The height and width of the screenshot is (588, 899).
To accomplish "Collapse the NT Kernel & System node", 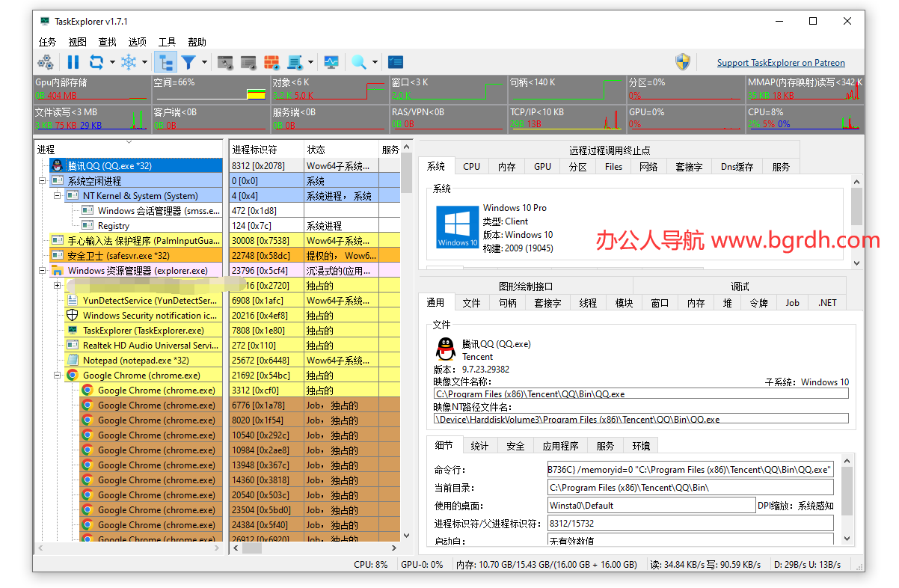I will [58, 195].
